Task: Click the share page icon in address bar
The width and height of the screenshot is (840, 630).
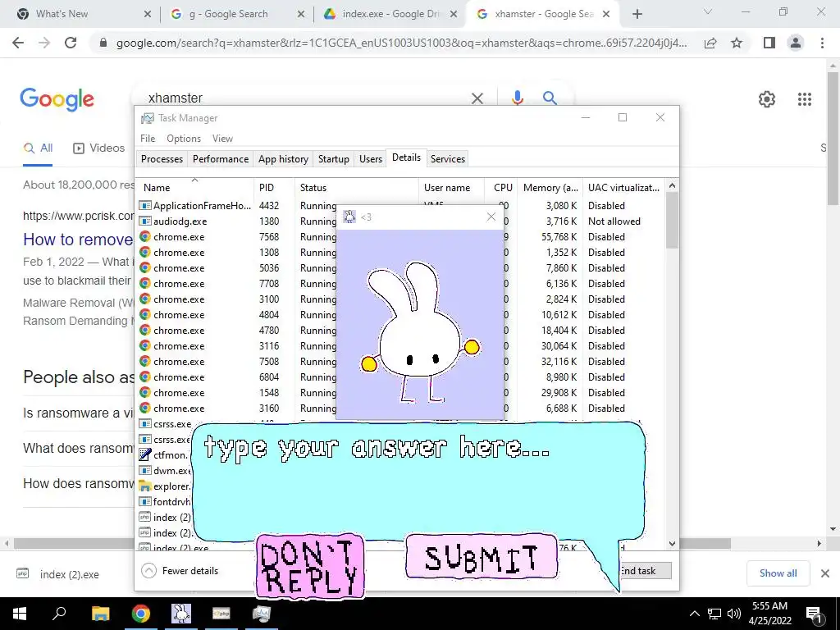Action: [x=710, y=43]
